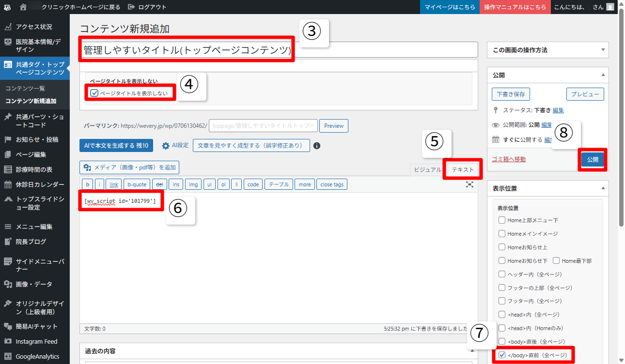Switch to the ビジュアル editor tab
The image size is (625, 364).
coord(426,170)
